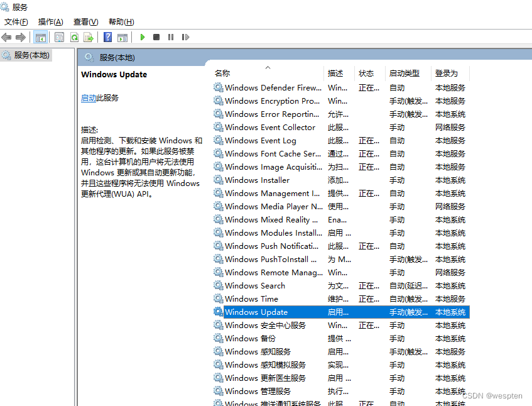Click gear icon of Windows Event Collector row

tap(218, 127)
